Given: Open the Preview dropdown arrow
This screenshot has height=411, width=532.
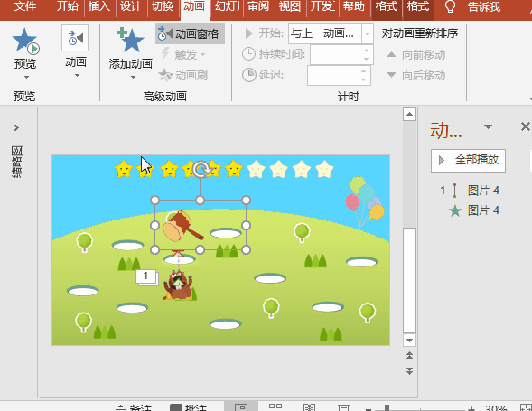Looking at the screenshot, I should (x=26, y=78).
